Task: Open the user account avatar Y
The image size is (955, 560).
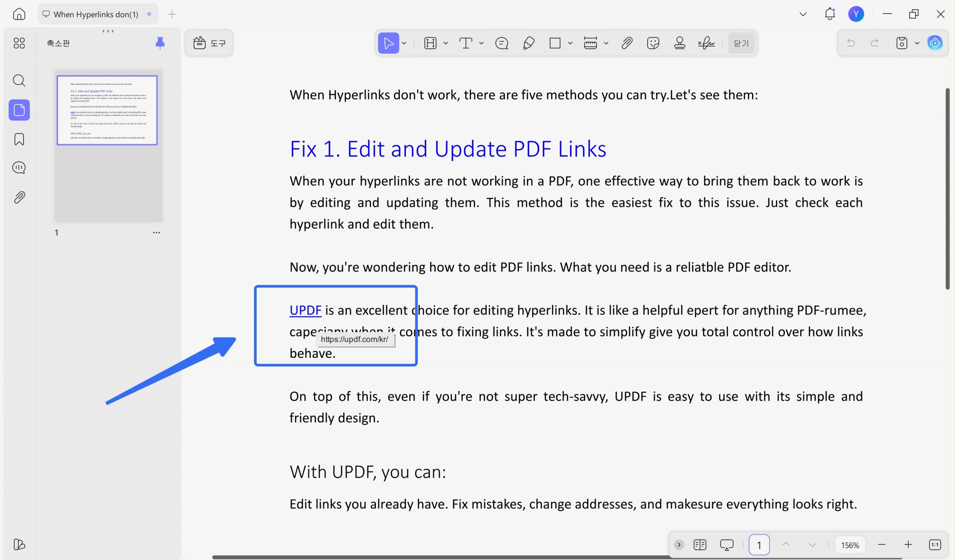Action: coord(856,14)
